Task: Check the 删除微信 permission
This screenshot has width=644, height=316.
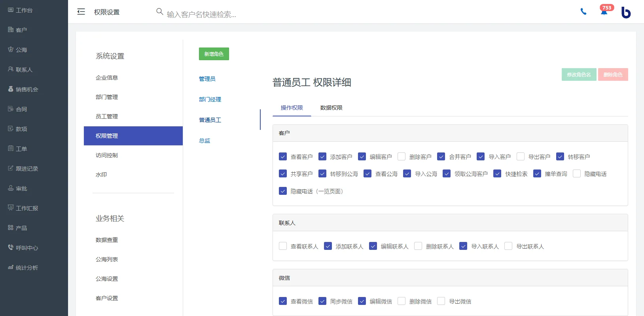Action: [x=402, y=301]
